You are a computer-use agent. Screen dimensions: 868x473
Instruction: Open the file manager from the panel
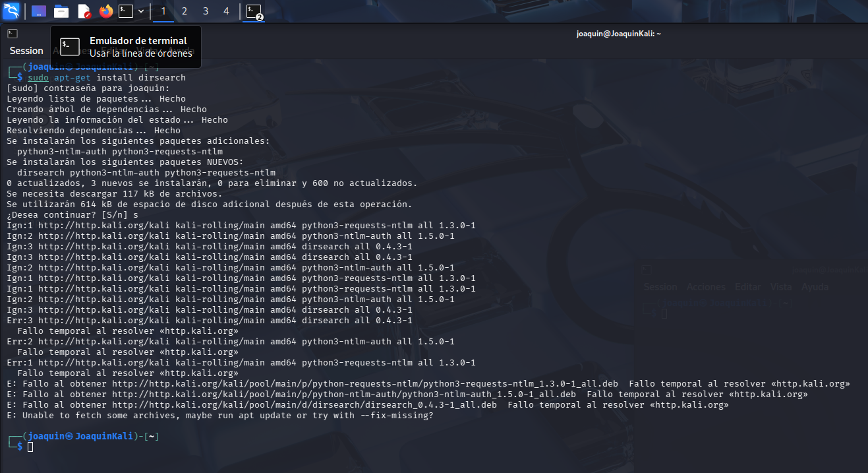point(61,11)
